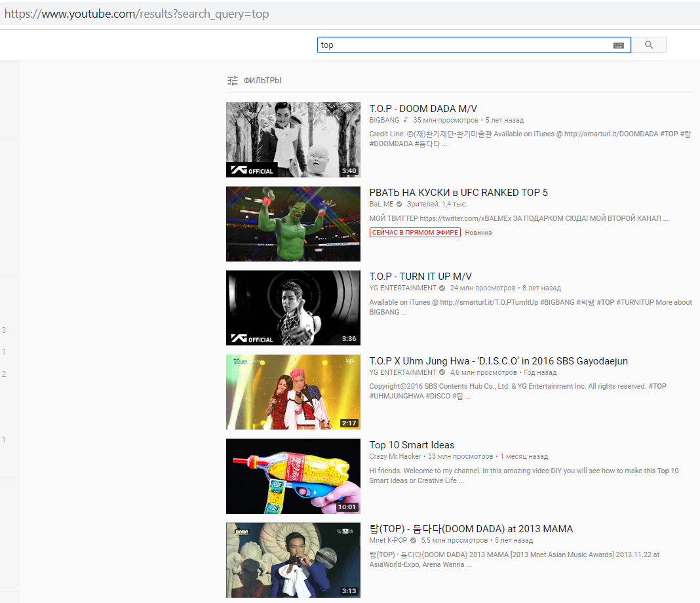Image resolution: width=700 pixels, height=603 pixels.
Task: Open T.O.P - TURN IT UP M/V title link
Action: [420, 277]
